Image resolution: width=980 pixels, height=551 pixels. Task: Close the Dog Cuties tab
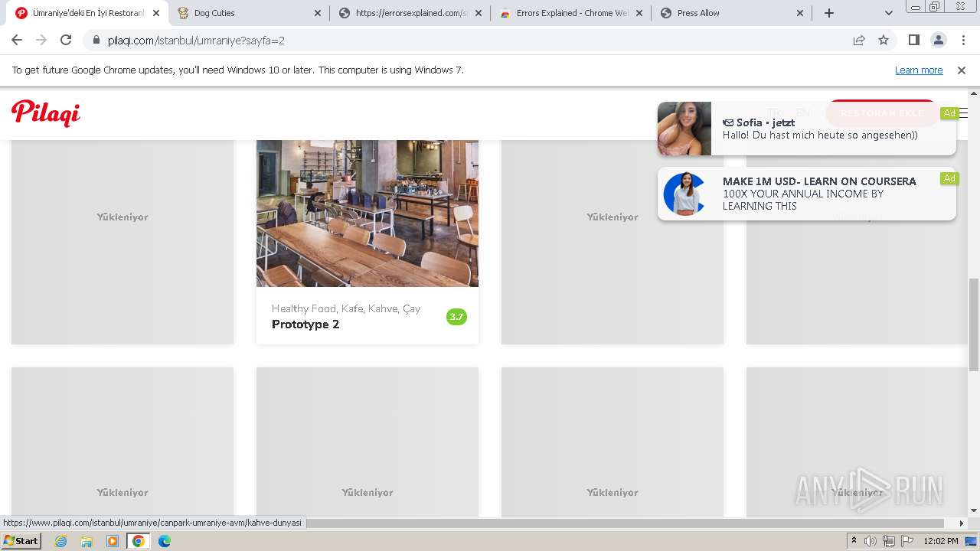pos(318,13)
